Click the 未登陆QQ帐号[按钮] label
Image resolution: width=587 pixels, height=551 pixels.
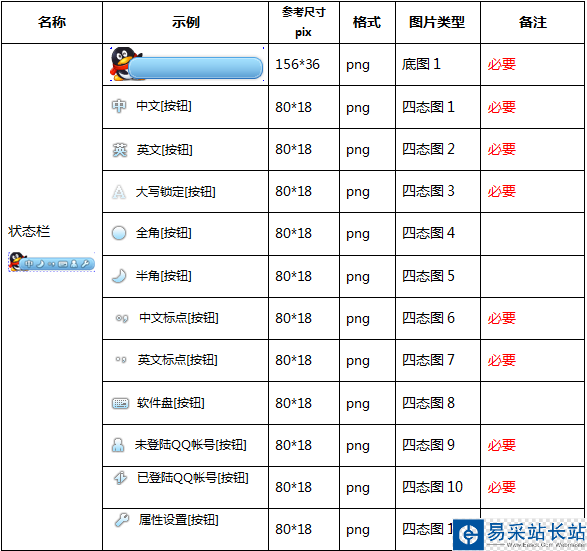tap(191, 445)
